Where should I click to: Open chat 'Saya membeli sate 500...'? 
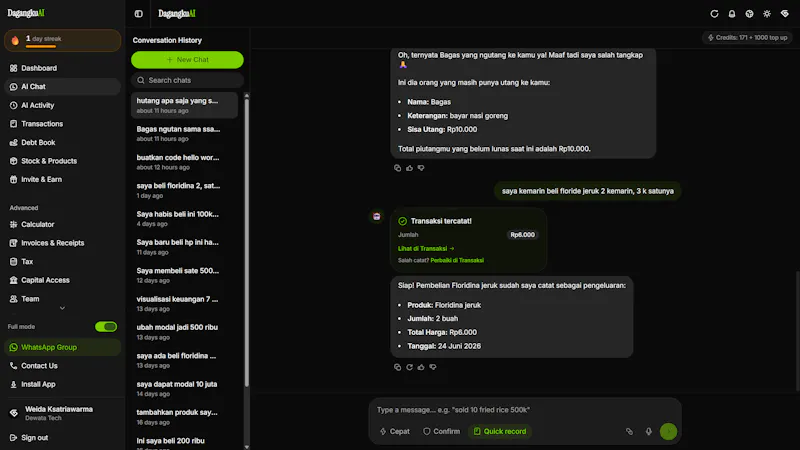tap(184, 276)
